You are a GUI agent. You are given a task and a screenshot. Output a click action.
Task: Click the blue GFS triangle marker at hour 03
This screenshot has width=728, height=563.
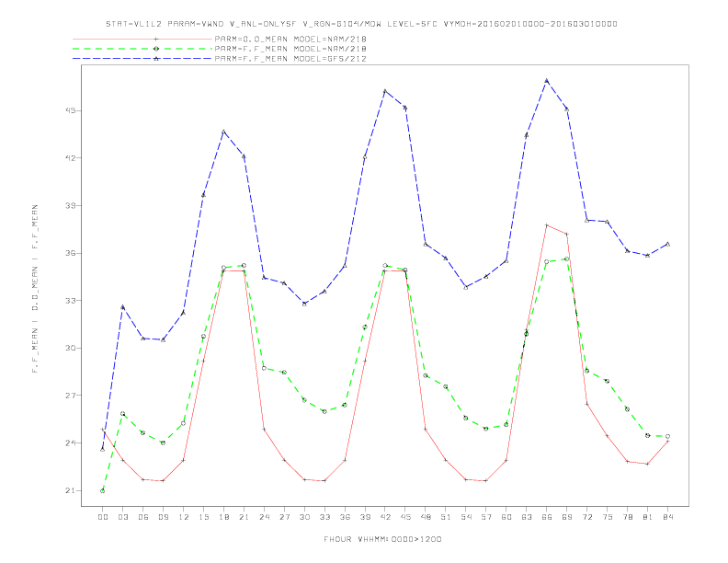point(122,307)
